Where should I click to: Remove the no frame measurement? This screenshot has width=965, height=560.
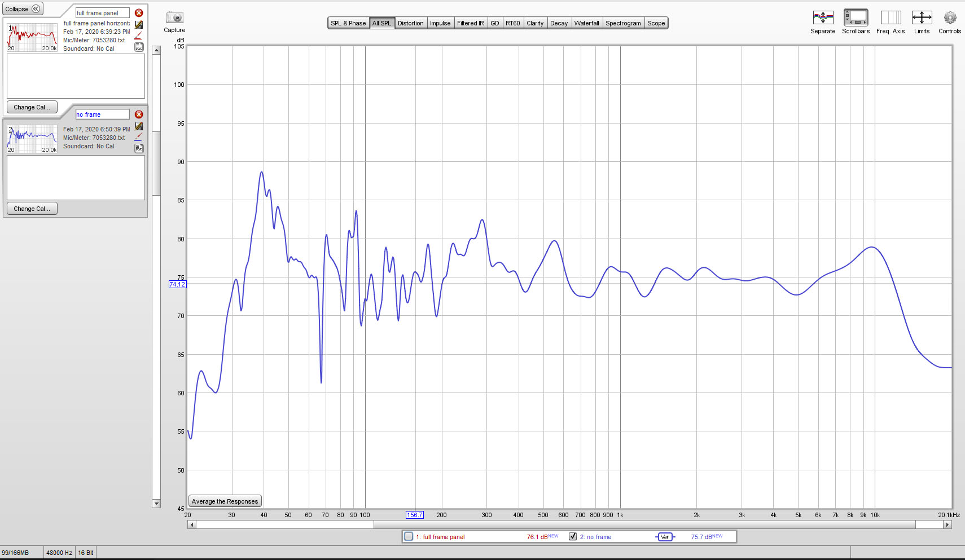tap(139, 114)
